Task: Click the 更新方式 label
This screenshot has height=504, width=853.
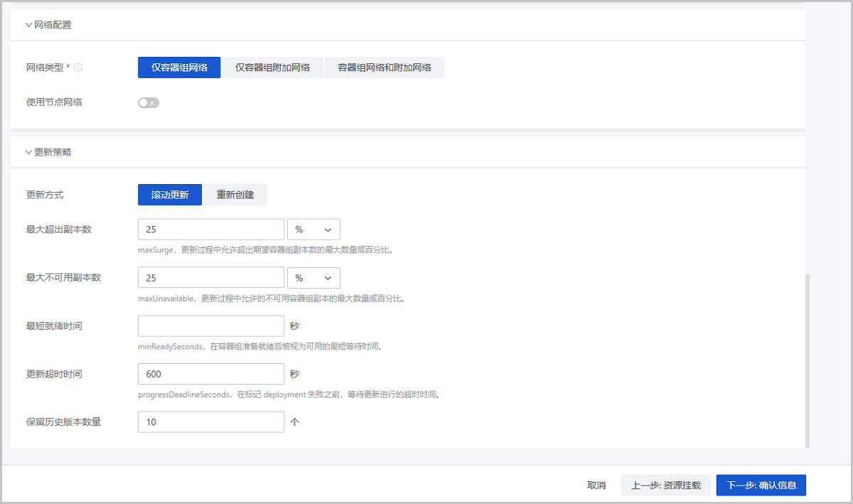Action: point(45,195)
